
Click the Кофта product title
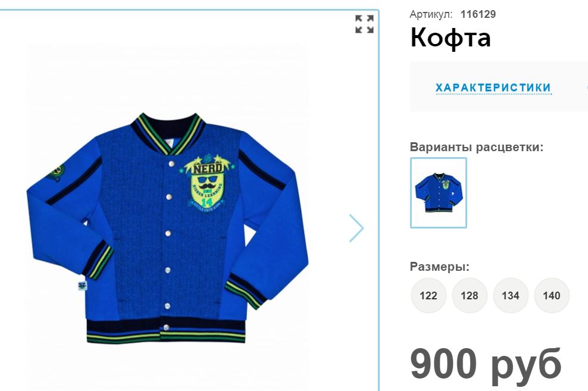pyautogui.click(x=451, y=38)
